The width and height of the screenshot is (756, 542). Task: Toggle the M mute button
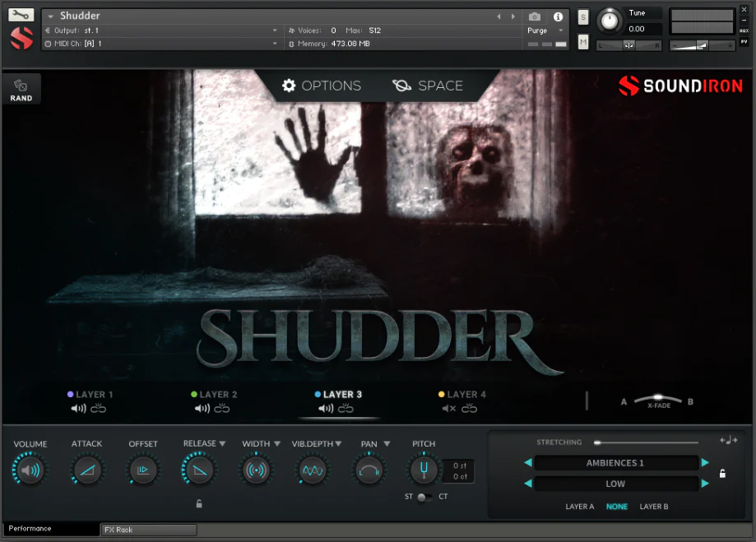coord(583,42)
